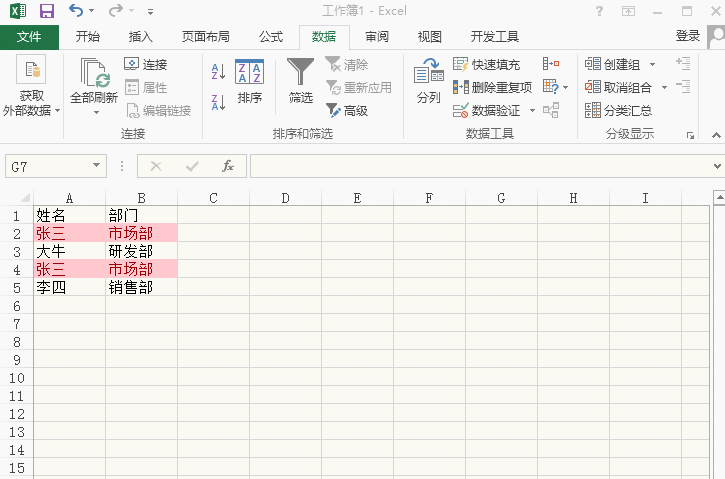The height and width of the screenshot is (479, 725).
Task: Click the 登录 sign-in link
Action: coord(688,36)
